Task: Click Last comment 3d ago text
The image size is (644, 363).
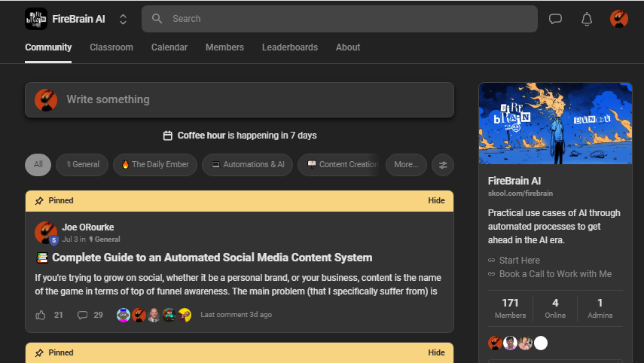Action: tap(237, 315)
